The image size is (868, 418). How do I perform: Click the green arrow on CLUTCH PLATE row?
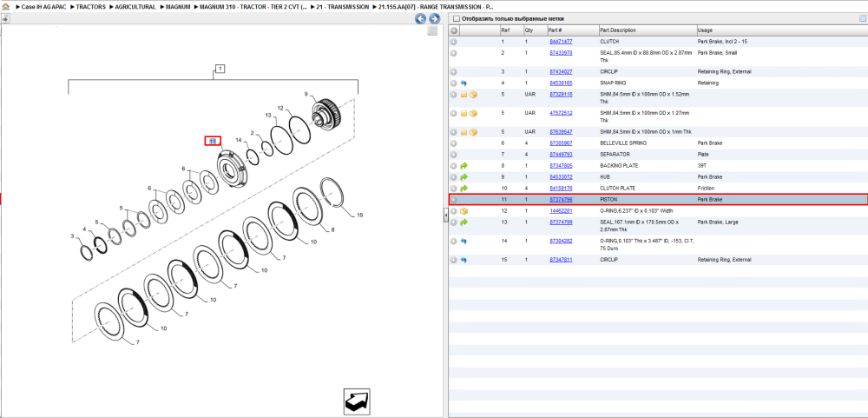click(464, 189)
